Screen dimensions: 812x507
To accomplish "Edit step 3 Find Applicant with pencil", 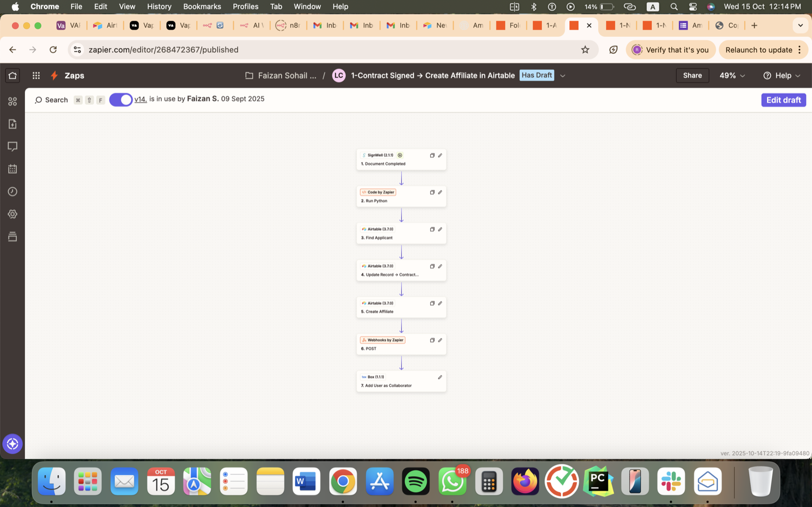I will [x=440, y=229].
